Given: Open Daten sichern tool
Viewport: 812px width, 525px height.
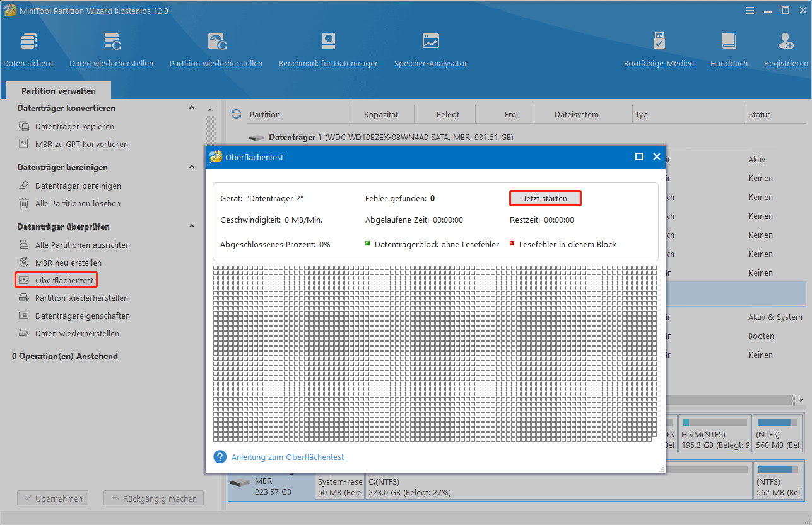Looking at the screenshot, I should (x=28, y=49).
